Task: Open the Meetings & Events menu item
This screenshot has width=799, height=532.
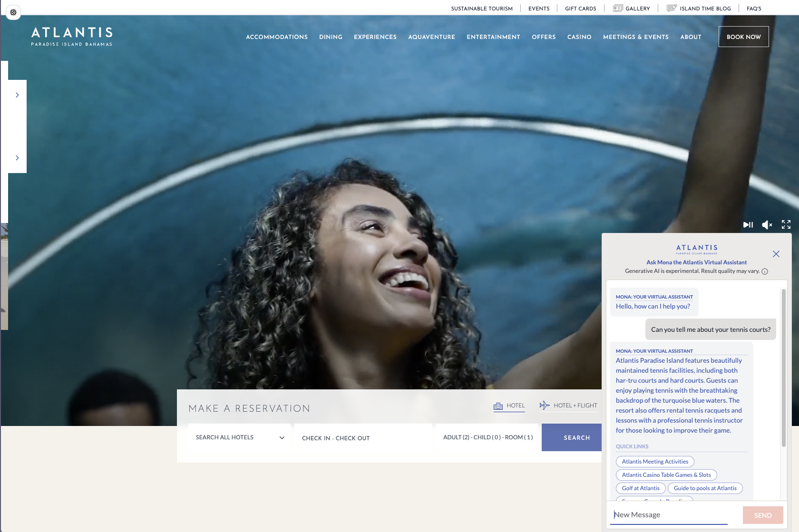Action: coord(636,37)
